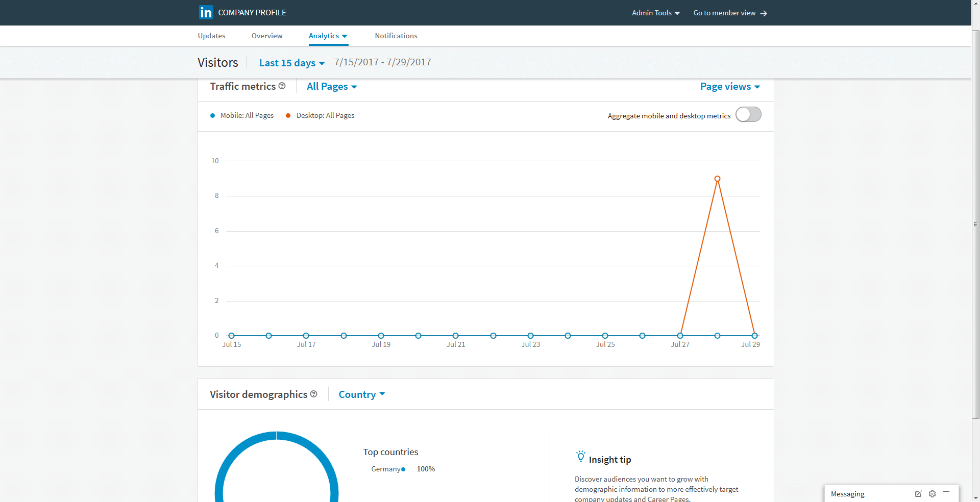Screen dimensions: 980x502
Task: Minimize the Messaging panel
Action: point(946,492)
